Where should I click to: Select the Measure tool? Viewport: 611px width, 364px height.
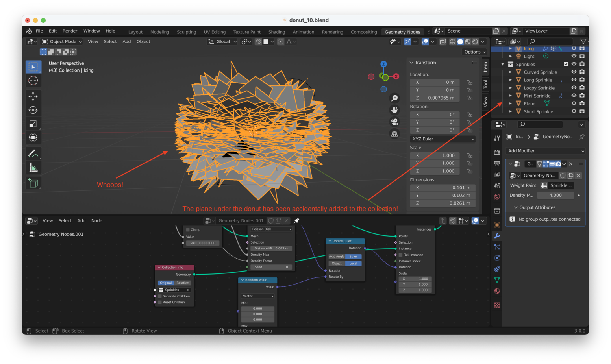coord(33,168)
